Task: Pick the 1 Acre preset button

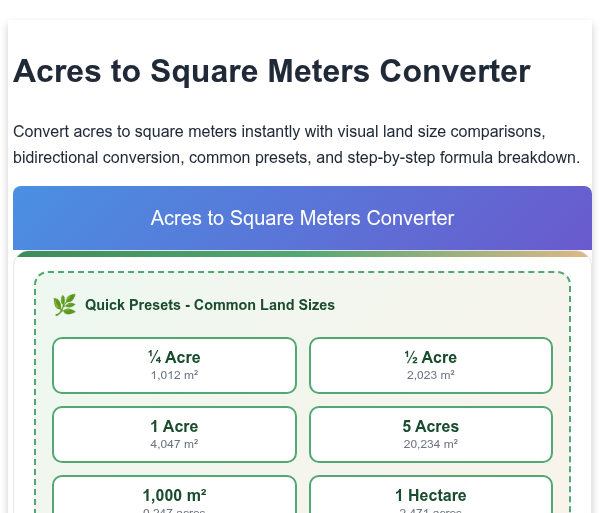Action: coord(174,434)
